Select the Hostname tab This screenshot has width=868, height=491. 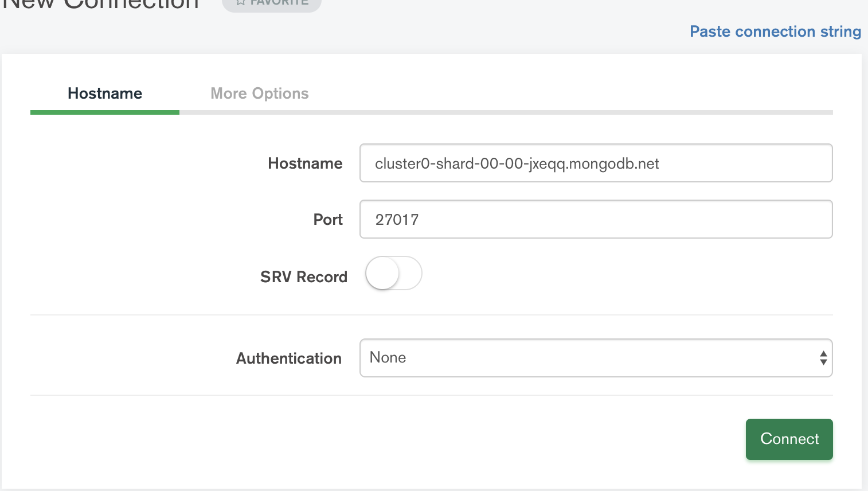(104, 93)
